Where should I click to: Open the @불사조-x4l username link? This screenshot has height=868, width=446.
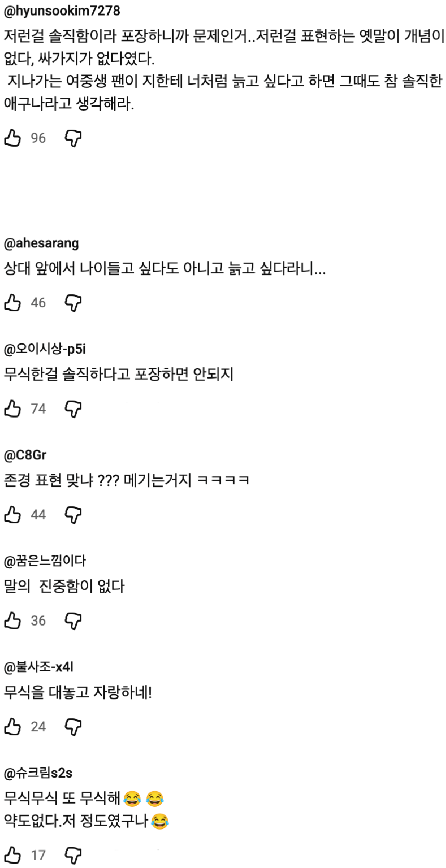click(39, 667)
